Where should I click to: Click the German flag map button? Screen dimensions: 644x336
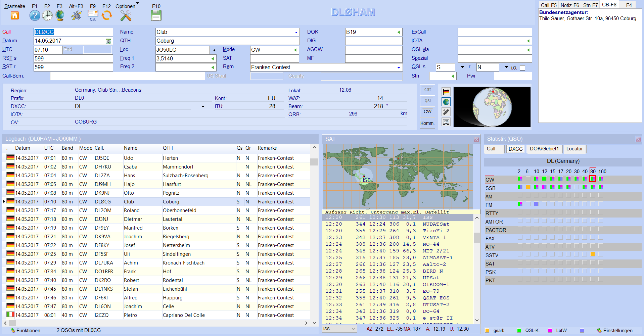(446, 92)
